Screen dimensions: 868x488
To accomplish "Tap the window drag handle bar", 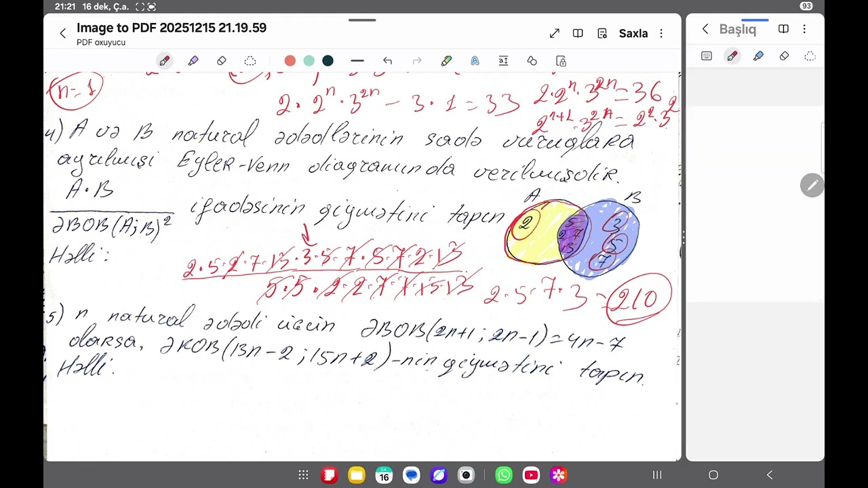I will 362,20.
